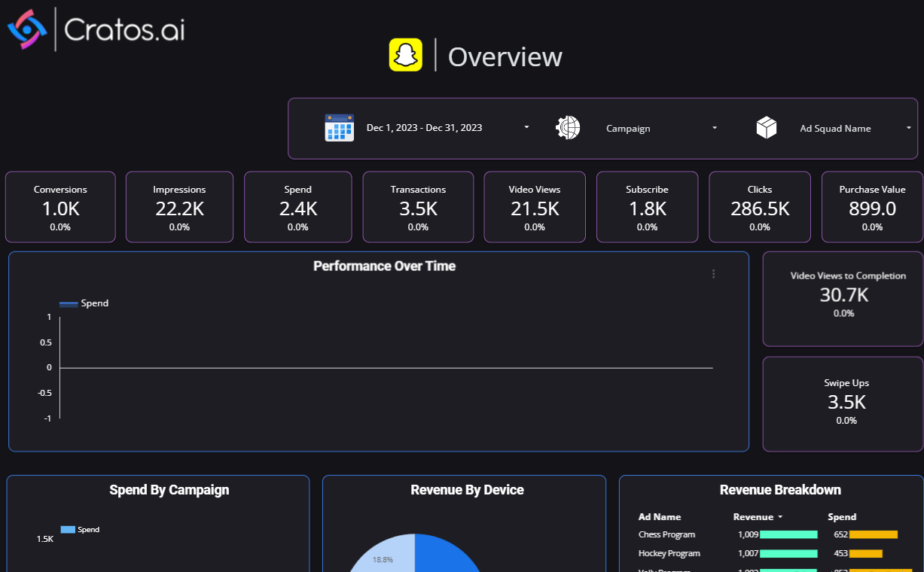Viewport: 924px width, 572px height.
Task: Click the globe gear icon beside Campaign
Action: coord(568,128)
